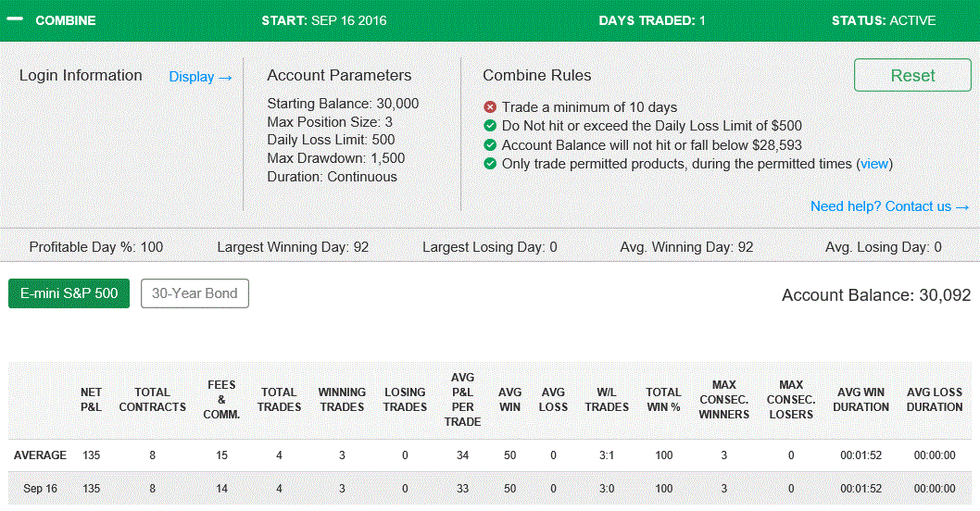Collapse the Combine panel with minus icon
Image resolution: width=980 pixels, height=511 pixels.
[x=15, y=19]
